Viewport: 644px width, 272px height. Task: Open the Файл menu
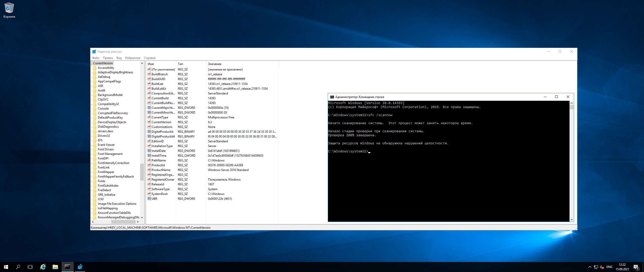pos(96,58)
